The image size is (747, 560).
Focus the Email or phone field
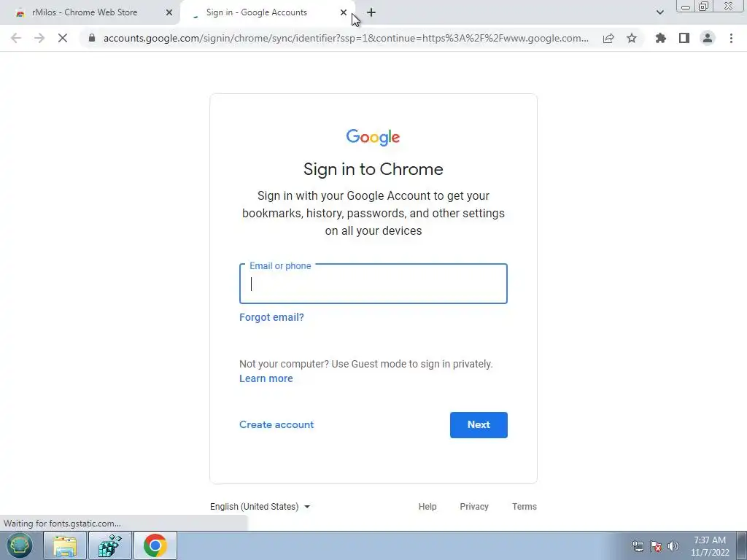pyautogui.click(x=373, y=284)
